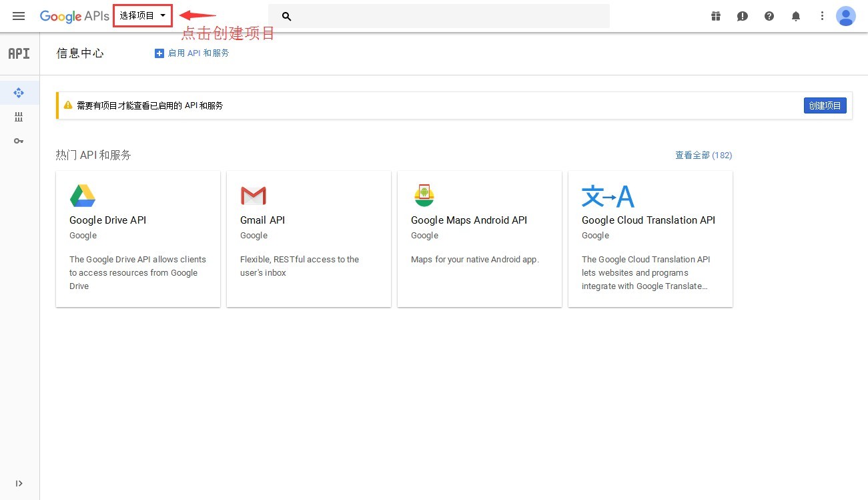Screen dimensions: 868x500
Task: Click the Gmail envelope icon
Action: point(254,196)
